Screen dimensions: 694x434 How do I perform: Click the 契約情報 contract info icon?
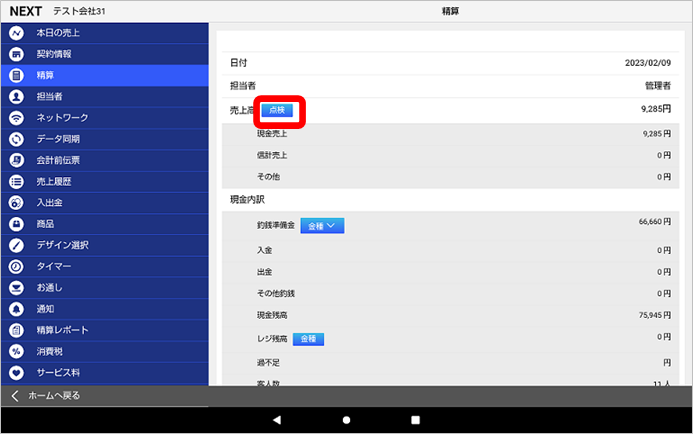click(16, 53)
